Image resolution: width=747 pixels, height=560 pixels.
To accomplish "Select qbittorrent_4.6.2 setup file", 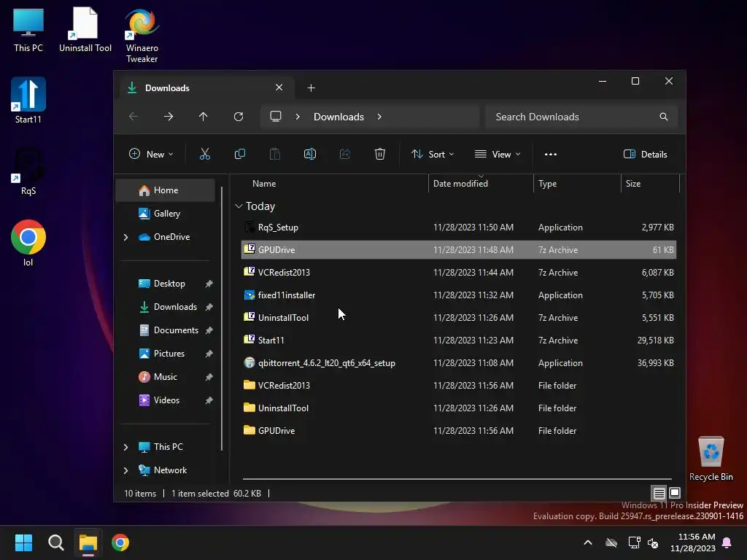I will 458,363.
